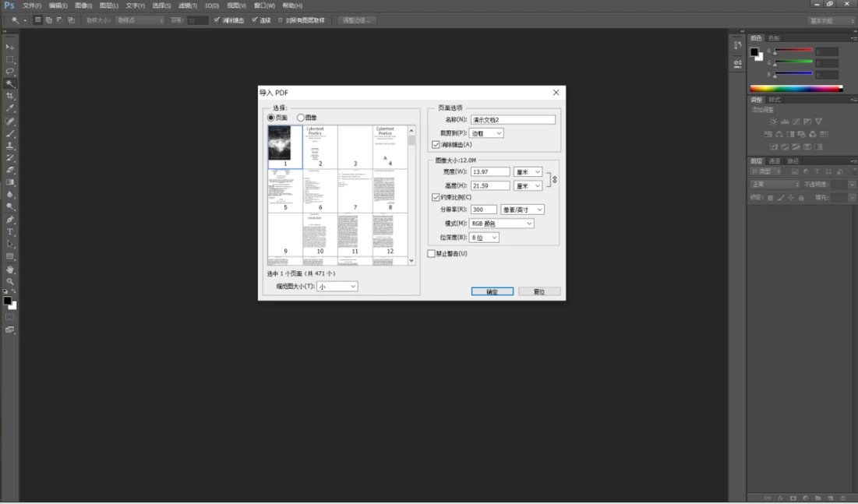Select the Lasso tool
Screen dimensions: 858x504
tap(10, 71)
